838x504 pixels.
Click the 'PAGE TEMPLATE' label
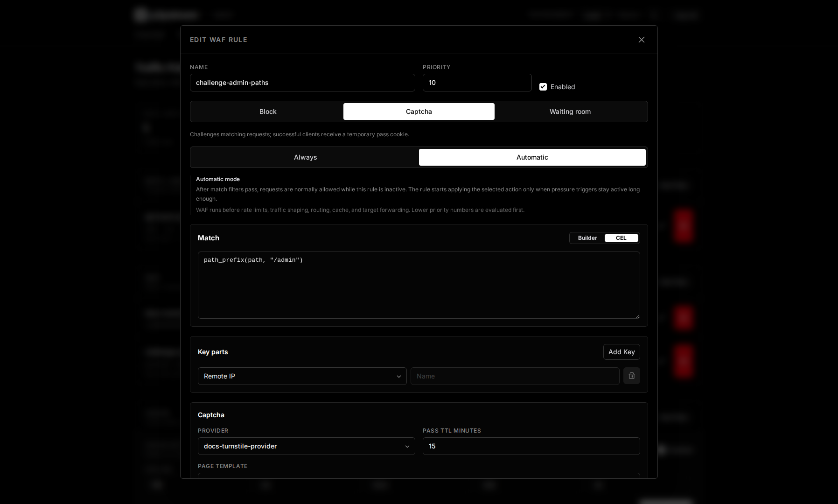(x=223, y=466)
